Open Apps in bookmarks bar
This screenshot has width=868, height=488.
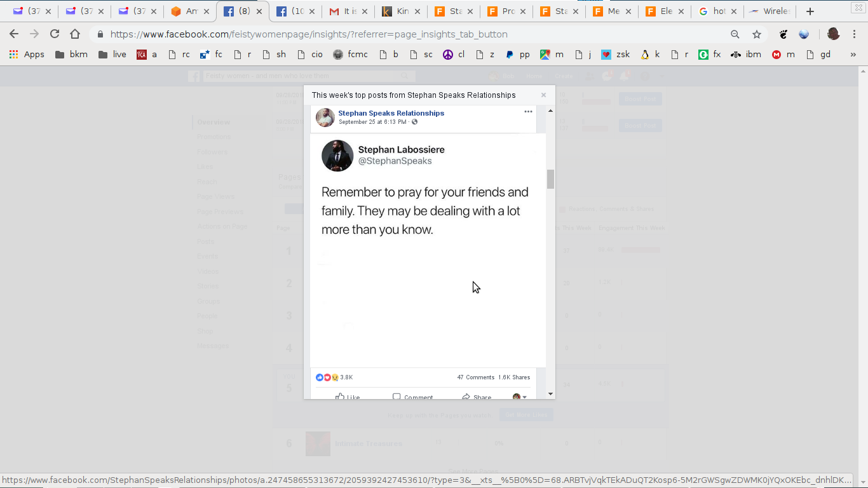(x=27, y=55)
